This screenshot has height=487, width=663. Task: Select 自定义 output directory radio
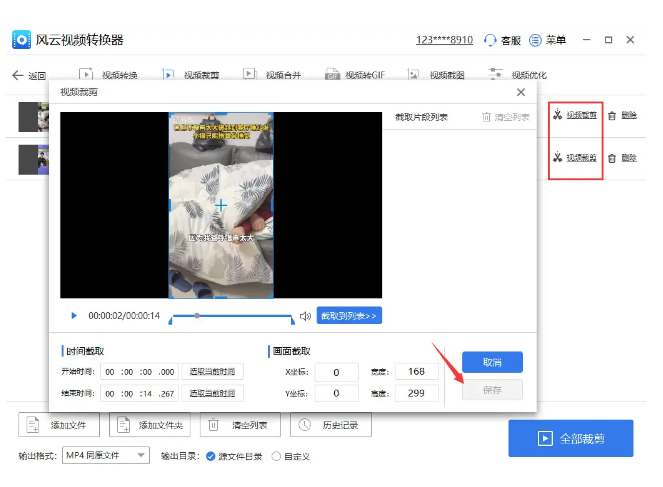pyautogui.click(x=276, y=457)
